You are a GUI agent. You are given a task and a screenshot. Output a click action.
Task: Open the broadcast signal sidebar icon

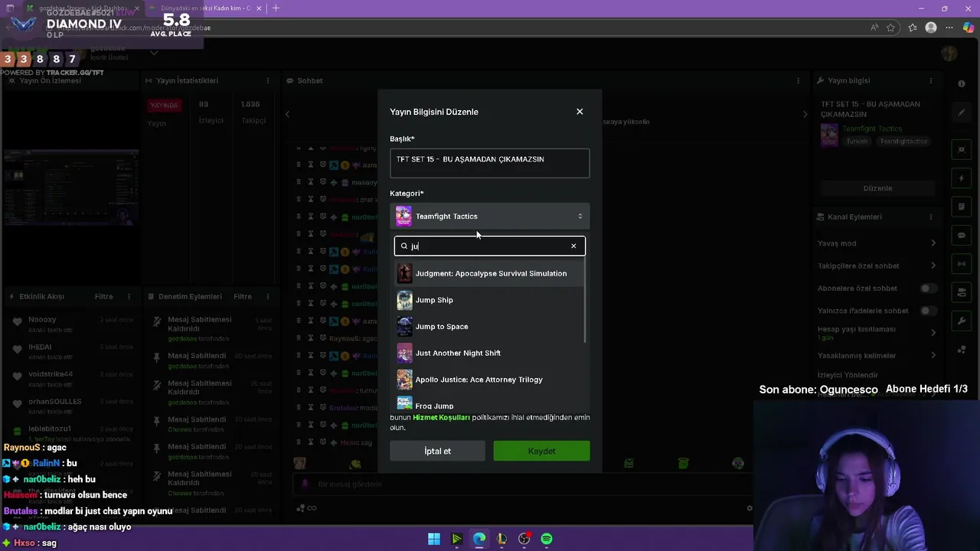[x=962, y=264]
